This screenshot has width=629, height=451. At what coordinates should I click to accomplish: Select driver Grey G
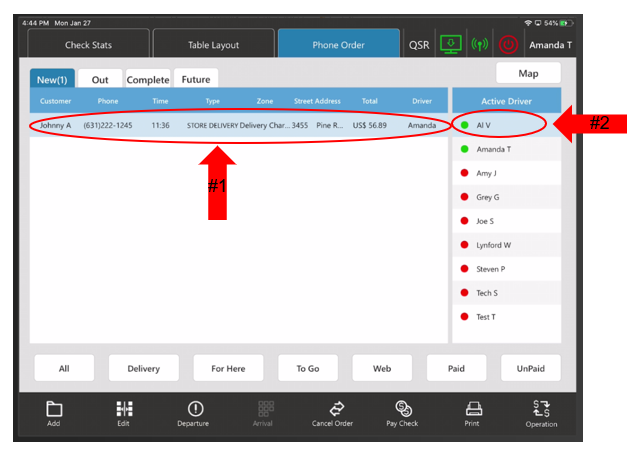[x=507, y=197]
